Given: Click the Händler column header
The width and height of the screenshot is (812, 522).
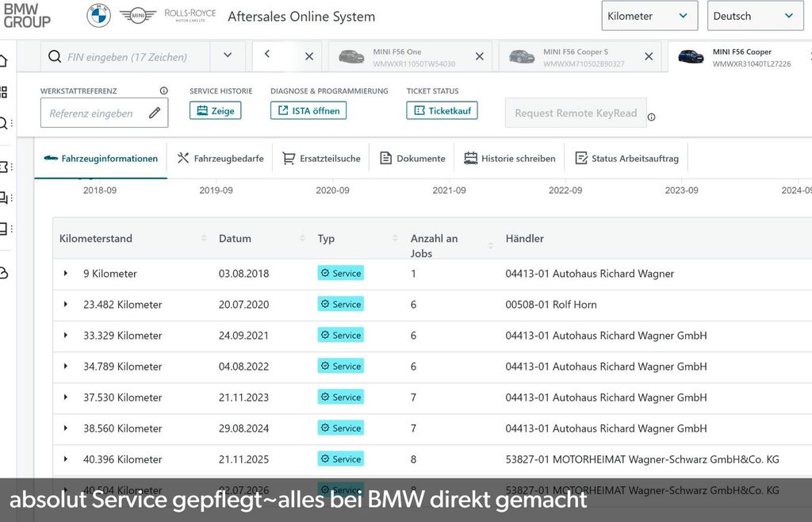Looking at the screenshot, I should (525, 238).
